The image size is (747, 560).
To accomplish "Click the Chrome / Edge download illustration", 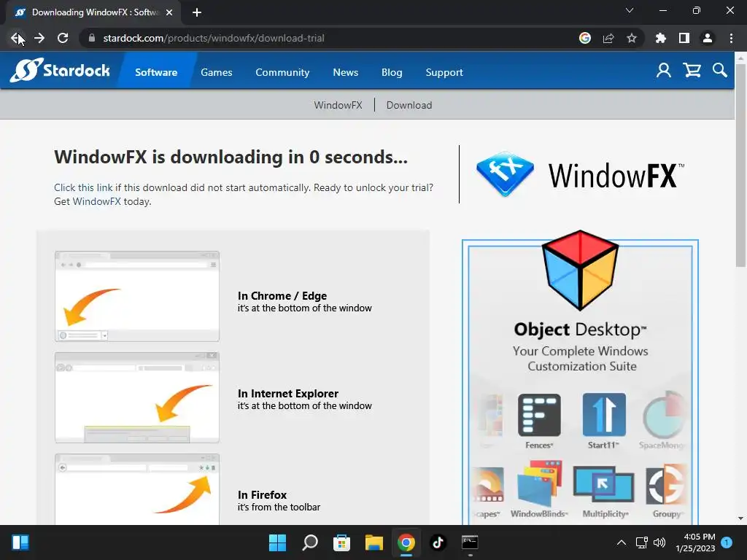I will pos(137,296).
